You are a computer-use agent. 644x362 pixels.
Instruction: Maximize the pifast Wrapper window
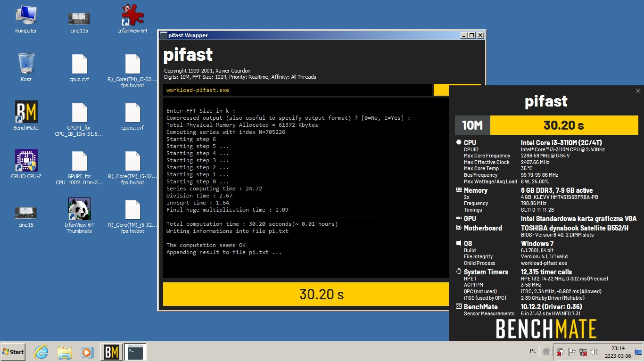click(472, 35)
